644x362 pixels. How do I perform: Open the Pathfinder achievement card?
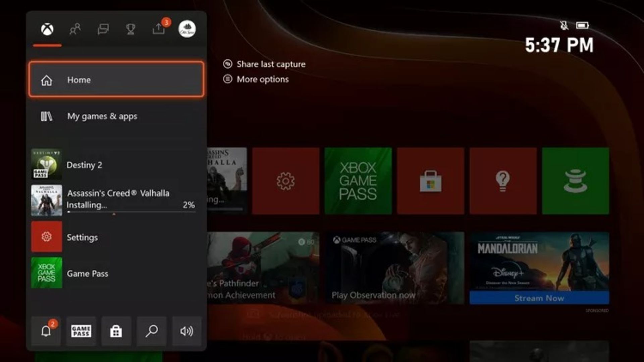(x=263, y=268)
